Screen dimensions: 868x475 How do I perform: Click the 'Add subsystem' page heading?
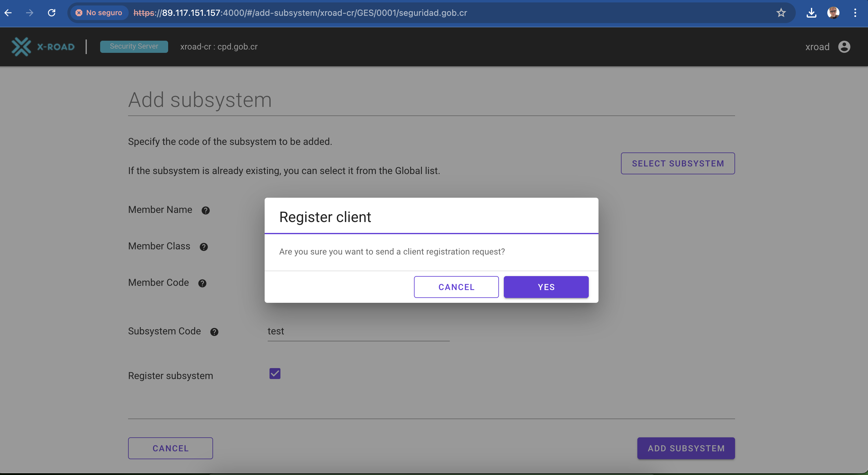200,100
